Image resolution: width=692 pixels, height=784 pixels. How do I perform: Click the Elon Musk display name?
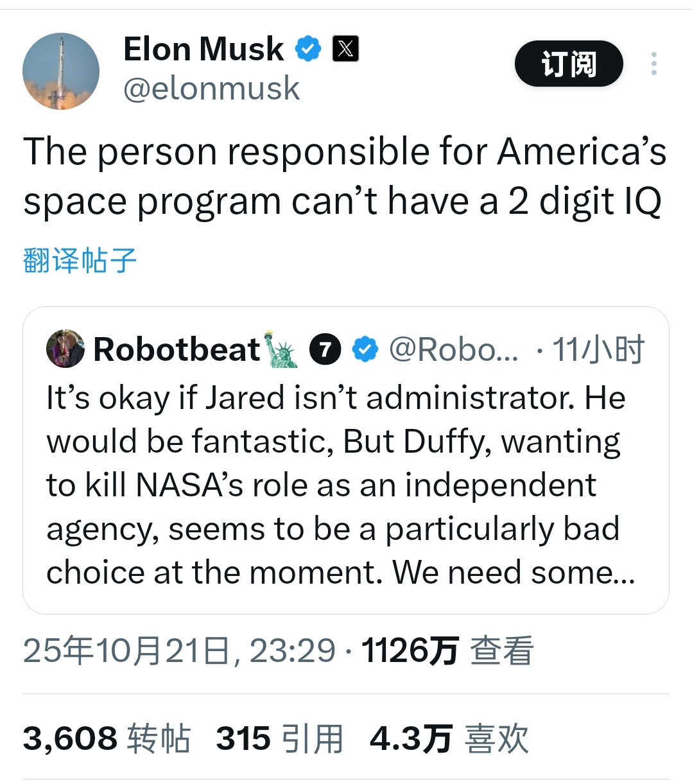point(203,49)
